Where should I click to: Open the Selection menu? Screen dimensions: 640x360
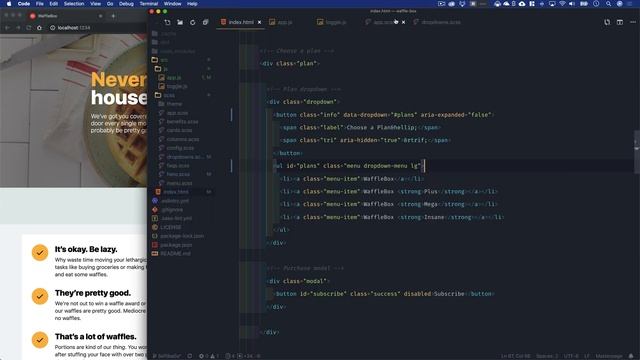click(74, 4)
